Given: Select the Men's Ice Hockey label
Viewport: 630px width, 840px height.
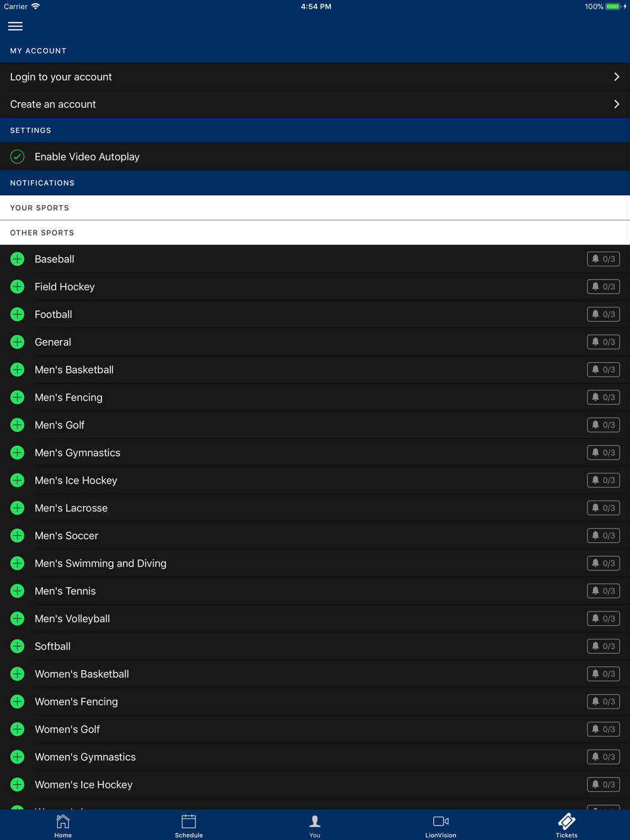Looking at the screenshot, I should 76,480.
